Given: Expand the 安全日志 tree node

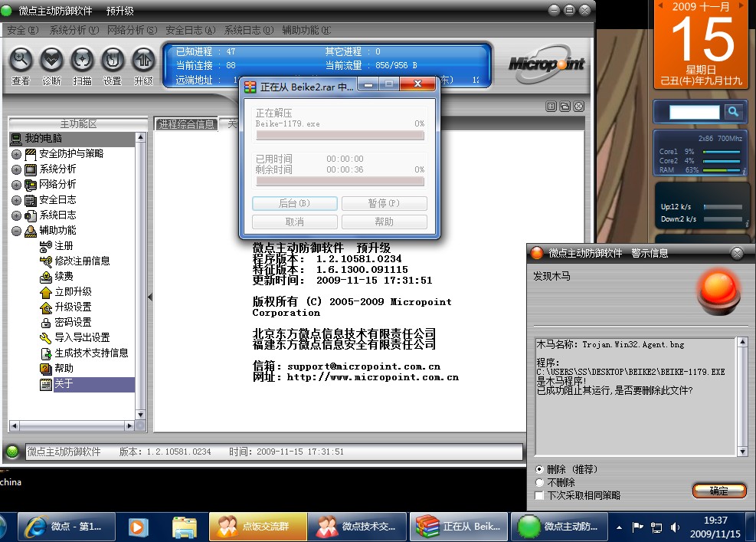Looking at the screenshot, I should (x=16, y=200).
